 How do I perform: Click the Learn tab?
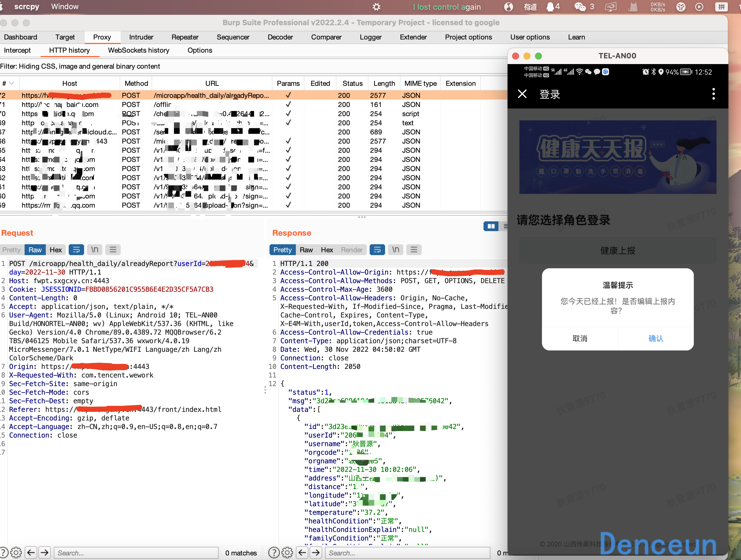click(576, 37)
